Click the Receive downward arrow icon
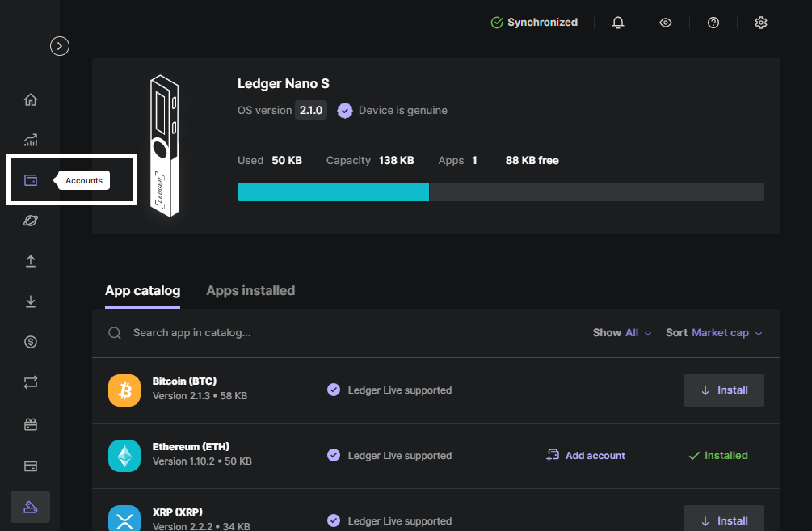This screenshot has height=531, width=812. (x=31, y=301)
